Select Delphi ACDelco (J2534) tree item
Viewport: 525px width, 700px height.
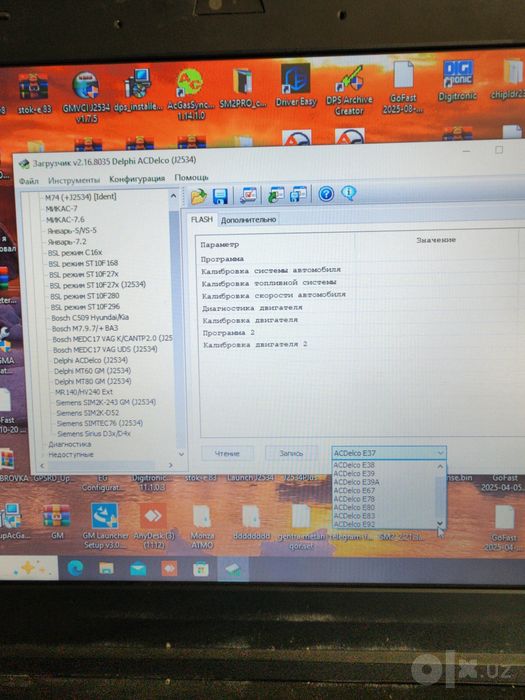click(x=91, y=360)
